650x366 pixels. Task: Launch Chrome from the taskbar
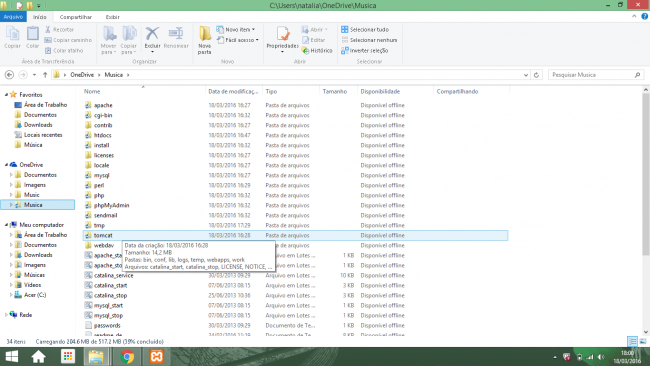click(x=127, y=356)
